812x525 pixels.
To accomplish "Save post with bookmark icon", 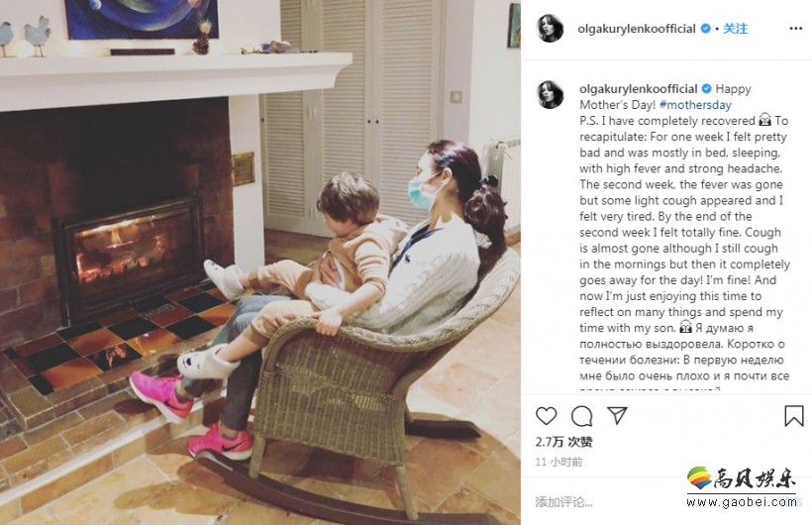I will (793, 416).
